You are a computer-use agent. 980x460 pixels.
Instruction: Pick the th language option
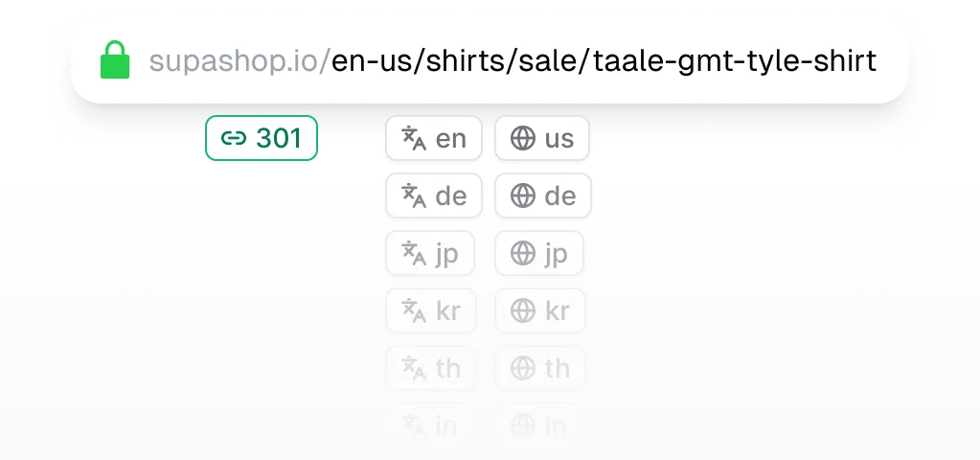431,368
